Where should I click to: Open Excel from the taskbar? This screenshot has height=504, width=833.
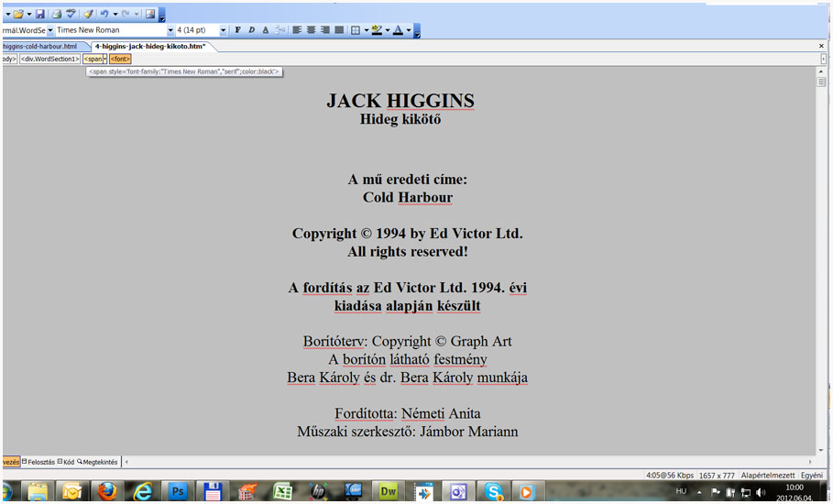282,492
